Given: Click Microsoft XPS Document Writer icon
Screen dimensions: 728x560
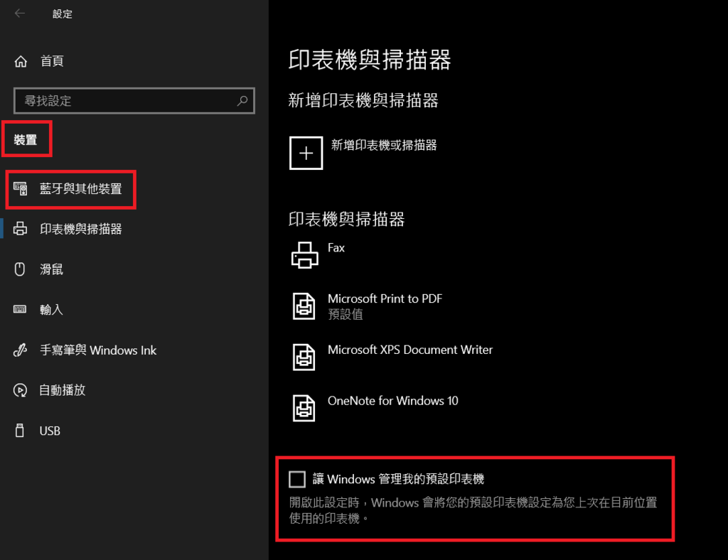Looking at the screenshot, I should click(x=304, y=357).
